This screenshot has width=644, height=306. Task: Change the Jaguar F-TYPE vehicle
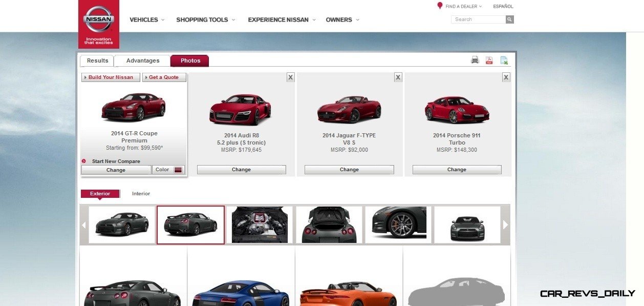coord(349,170)
